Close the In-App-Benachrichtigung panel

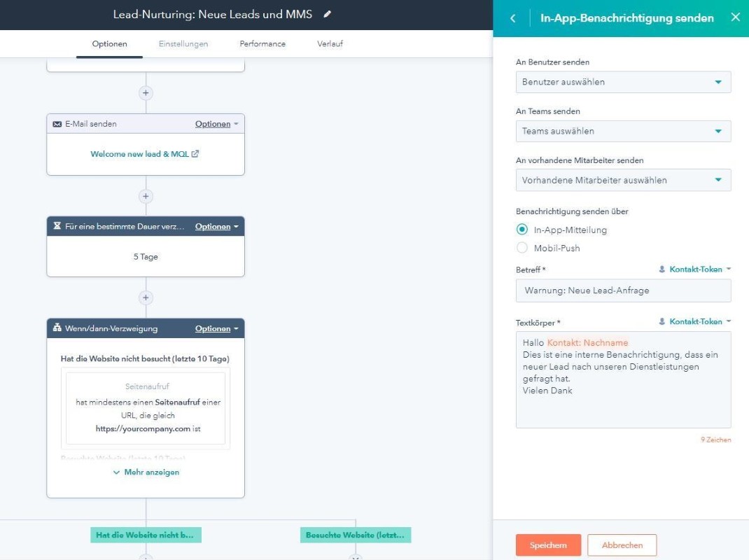[736, 17]
